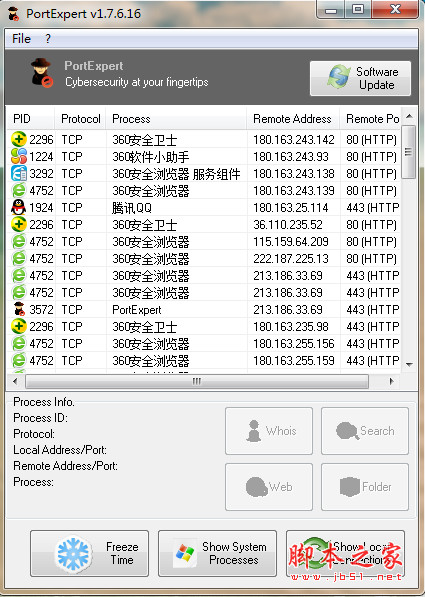Image resolution: width=425 pixels, height=597 pixels.
Task: Click the Web button
Action: click(x=269, y=487)
